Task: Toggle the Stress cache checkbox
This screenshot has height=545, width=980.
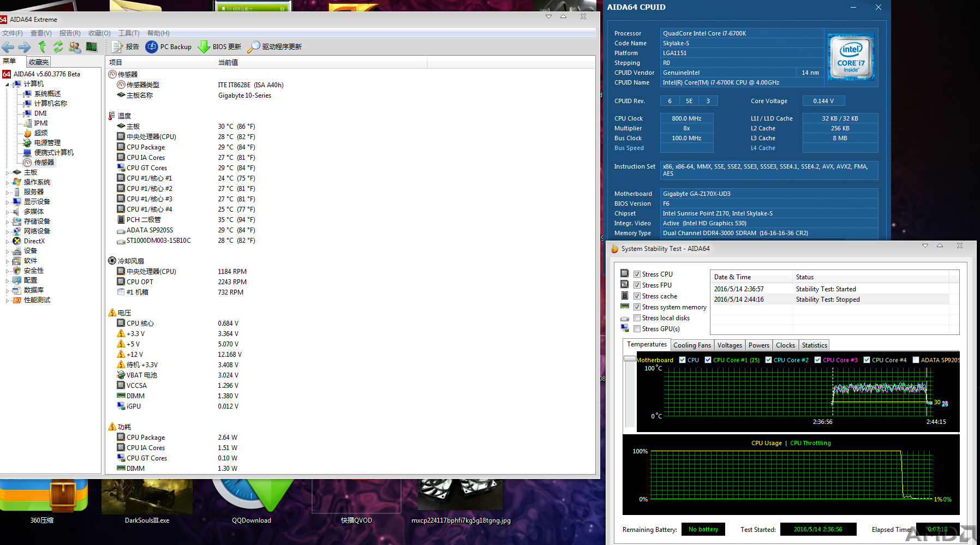Action: click(x=637, y=296)
